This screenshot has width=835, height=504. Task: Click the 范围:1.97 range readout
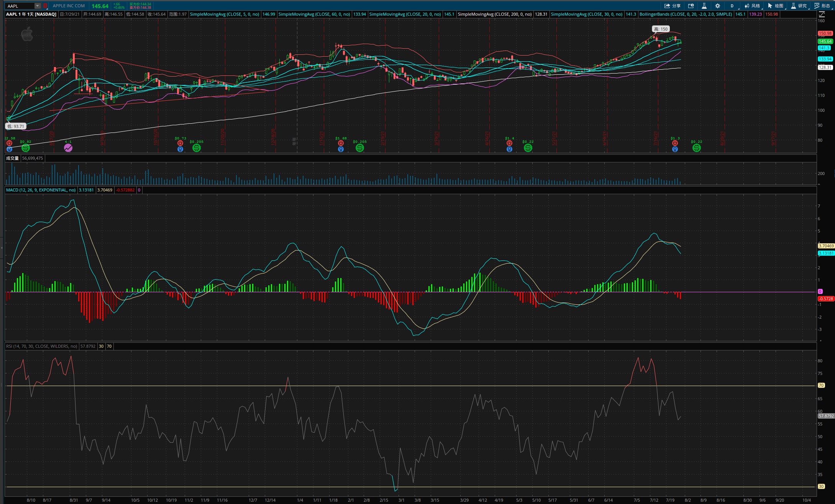pos(178,14)
